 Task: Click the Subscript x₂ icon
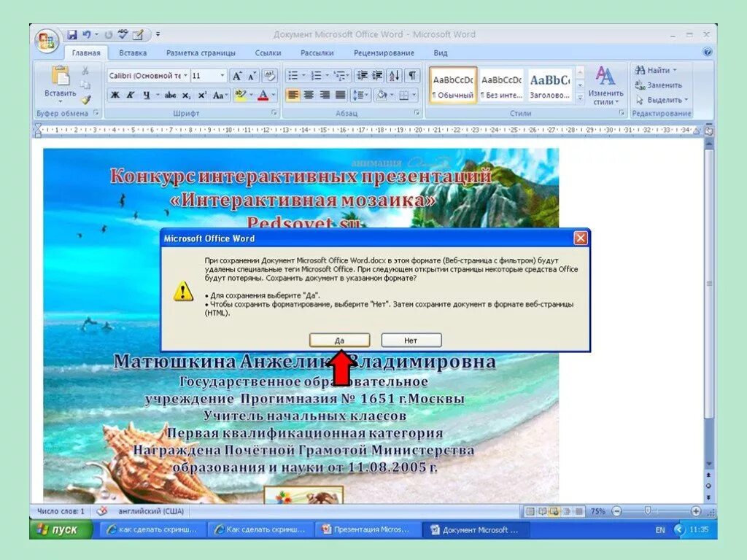pos(186,96)
